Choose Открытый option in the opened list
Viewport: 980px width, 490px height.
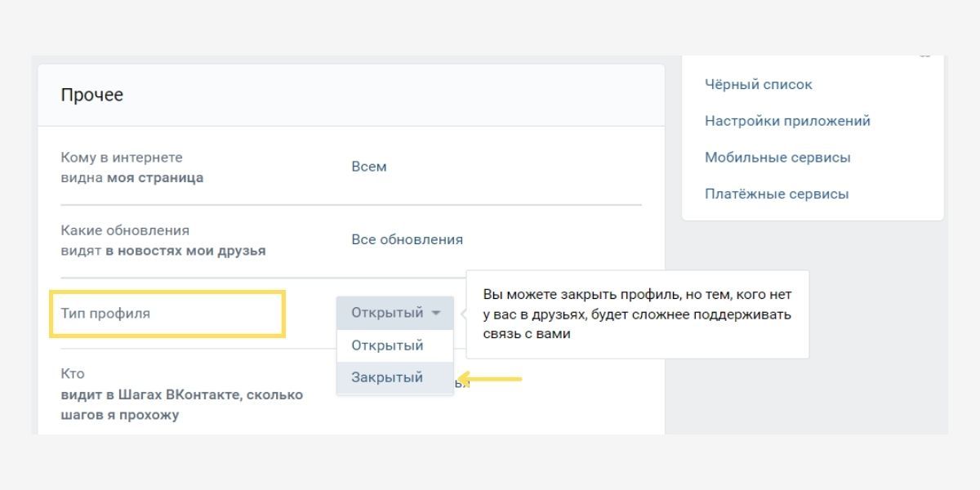[x=387, y=345]
